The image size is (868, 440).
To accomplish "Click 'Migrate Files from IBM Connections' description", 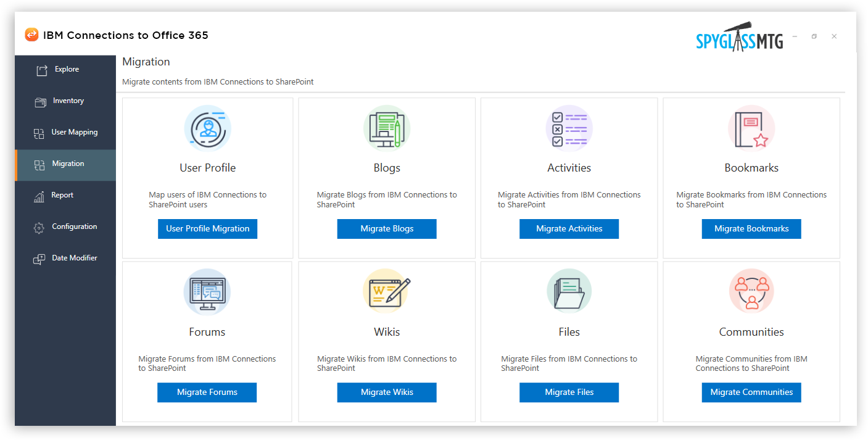I will pyautogui.click(x=569, y=363).
